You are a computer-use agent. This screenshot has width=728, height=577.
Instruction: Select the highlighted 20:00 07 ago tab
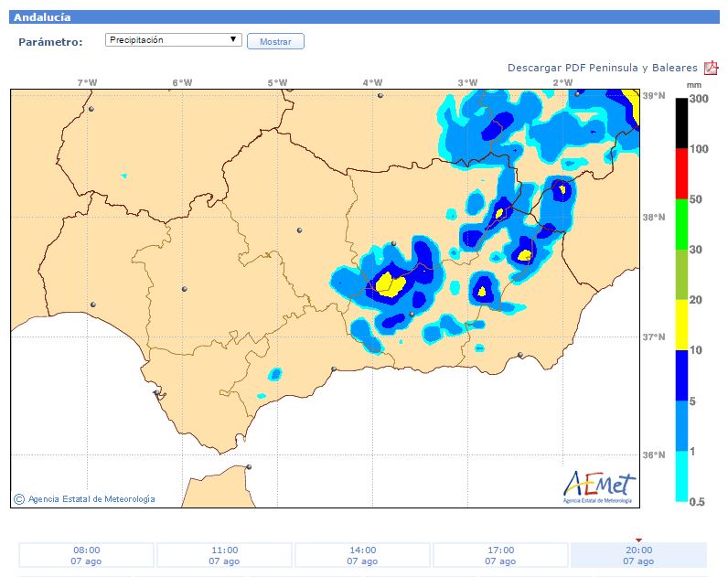click(638, 555)
